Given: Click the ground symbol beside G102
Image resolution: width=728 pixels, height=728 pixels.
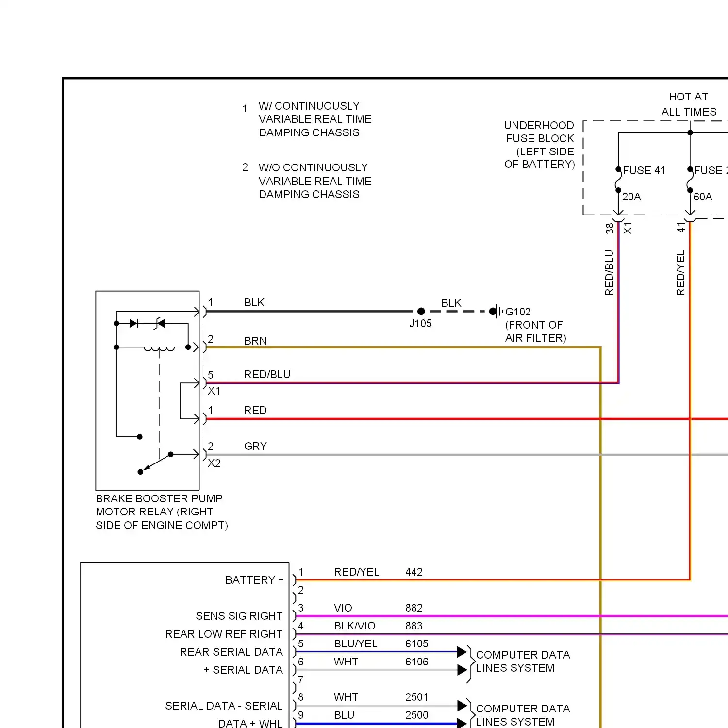Looking at the screenshot, I should coord(497,311).
